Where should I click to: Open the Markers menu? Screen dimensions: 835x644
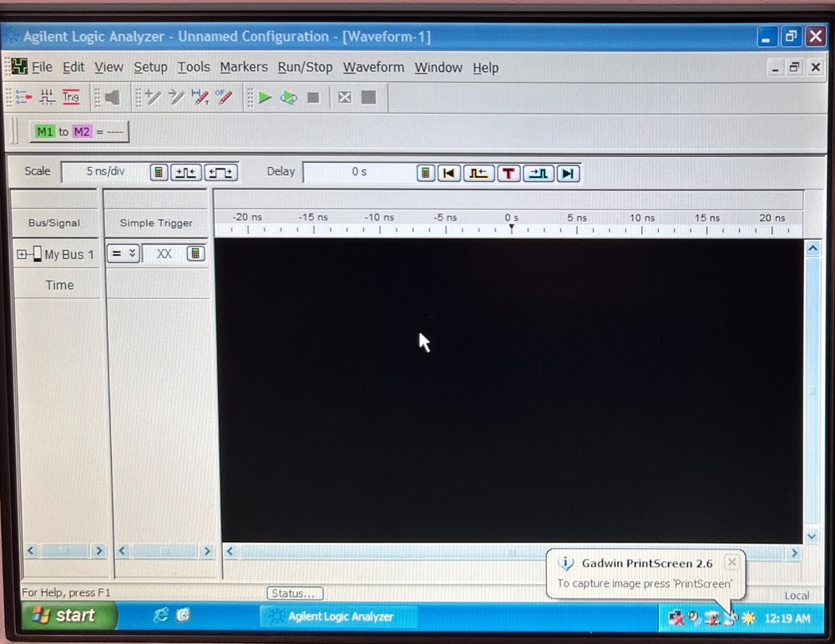pyautogui.click(x=244, y=67)
